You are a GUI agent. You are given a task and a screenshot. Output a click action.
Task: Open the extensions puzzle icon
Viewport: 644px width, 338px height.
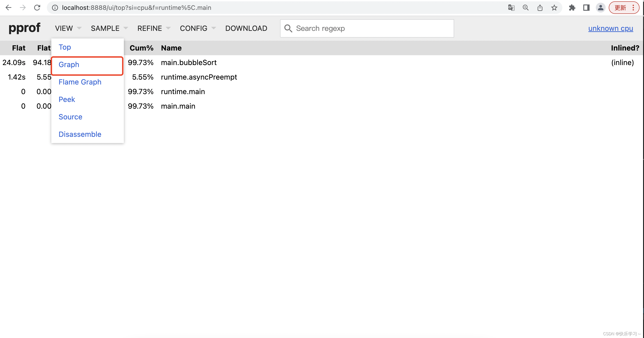point(572,8)
